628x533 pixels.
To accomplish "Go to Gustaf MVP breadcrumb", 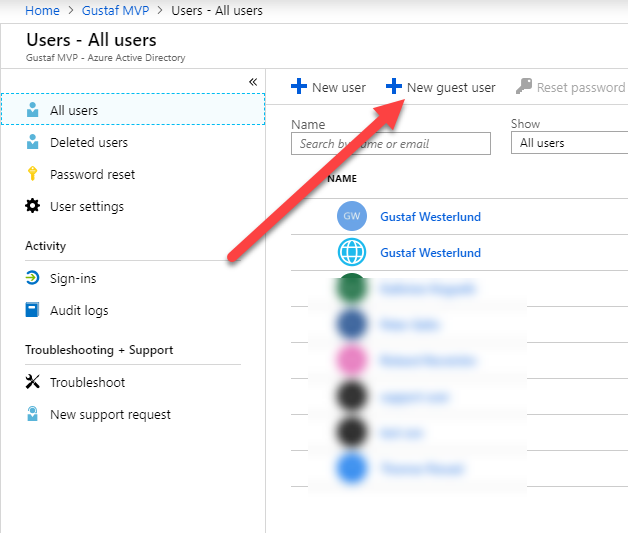I will pos(115,10).
